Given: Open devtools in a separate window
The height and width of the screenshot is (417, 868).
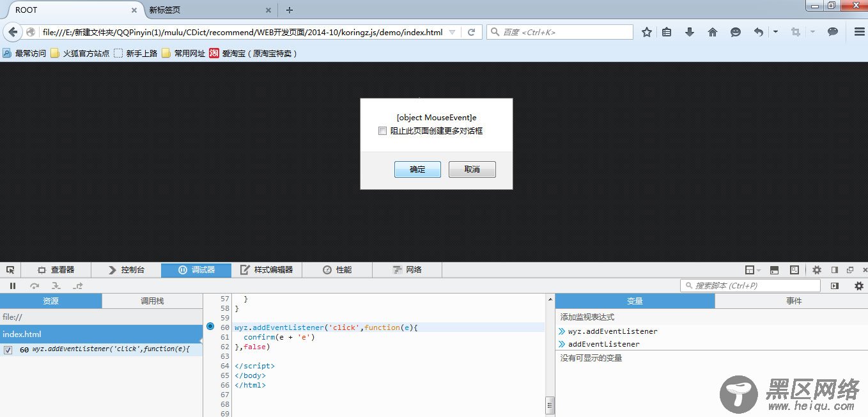Looking at the screenshot, I should (850, 270).
